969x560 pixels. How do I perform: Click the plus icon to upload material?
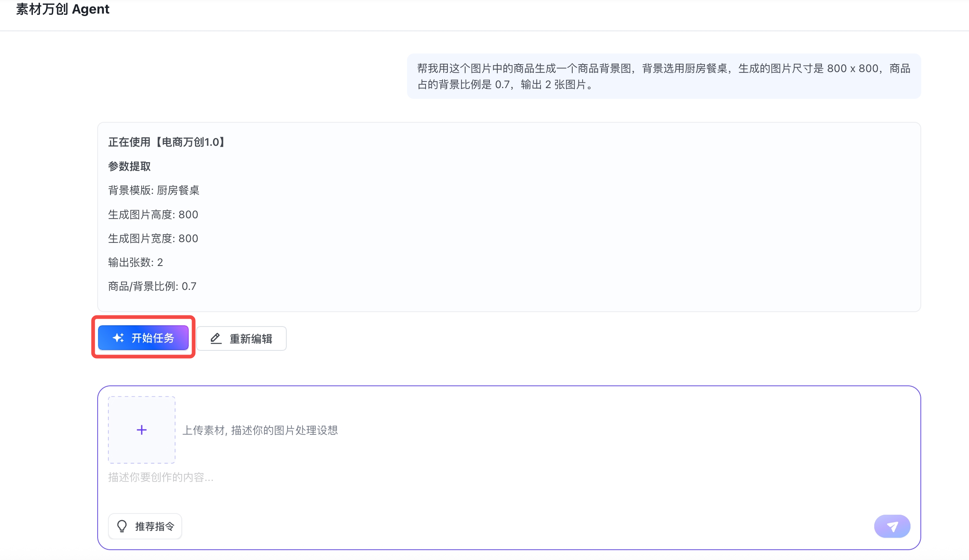point(142,430)
